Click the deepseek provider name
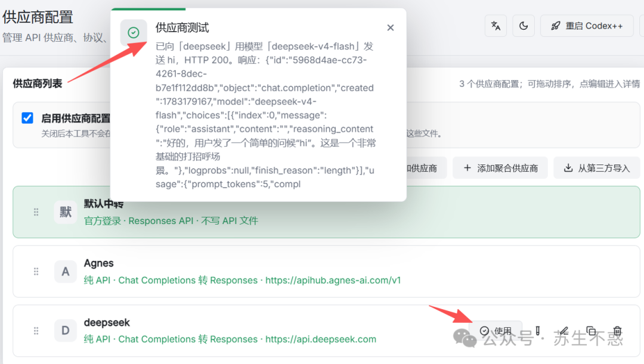The image size is (644, 364). click(x=107, y=322)
